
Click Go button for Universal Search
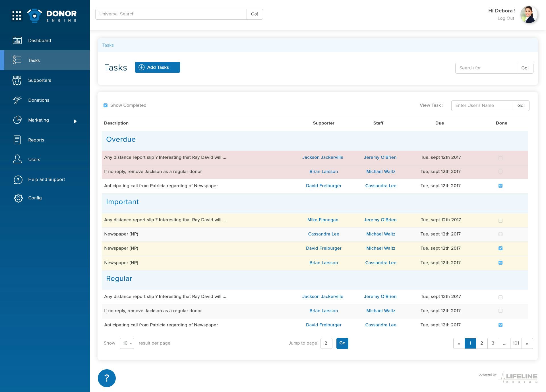pyautogui.click(x=254, y=14)
